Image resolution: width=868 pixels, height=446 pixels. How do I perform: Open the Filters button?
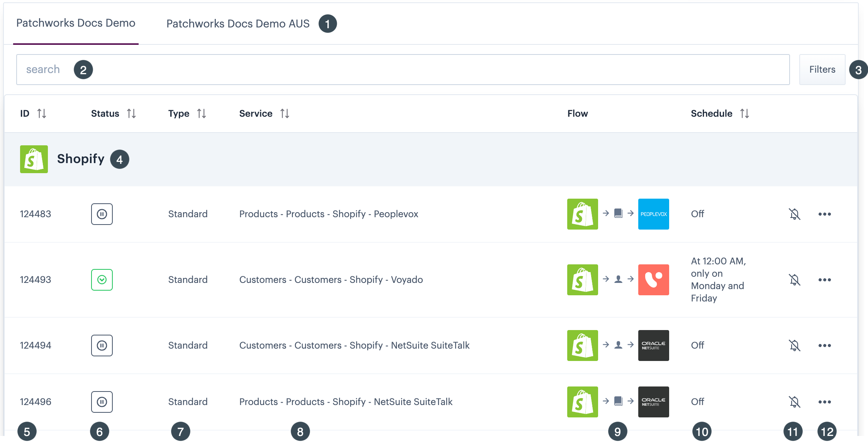pyautogui.click(x=822, y=70)
